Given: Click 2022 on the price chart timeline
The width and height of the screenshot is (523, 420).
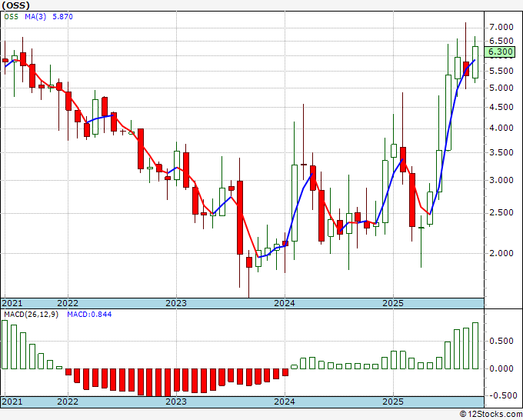Looking at the screenshot, I should 68,303.
